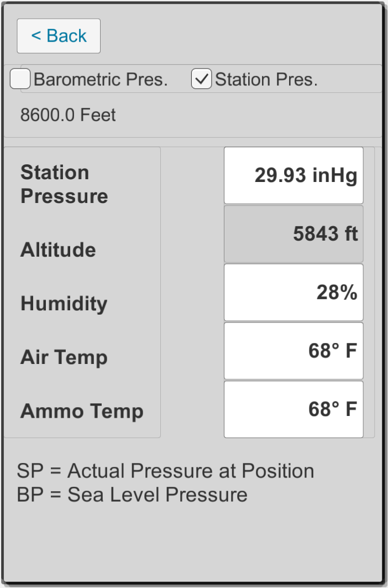Click the grayed 5843 ft altitude field
Screen dimensions: 388x588
pos(293,234)
